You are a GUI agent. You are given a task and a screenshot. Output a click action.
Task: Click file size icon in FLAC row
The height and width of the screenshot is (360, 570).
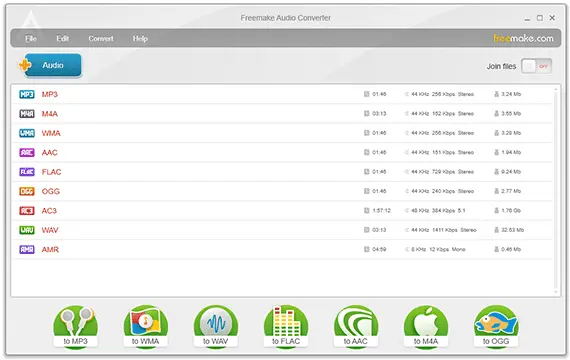(x=496, y=172)
